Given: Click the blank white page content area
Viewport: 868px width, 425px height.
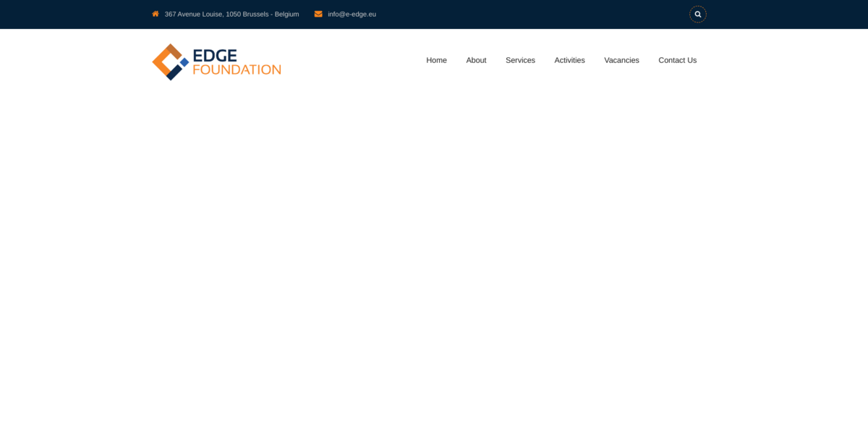Looking at the screenshot, I should [x=434, y=253].
